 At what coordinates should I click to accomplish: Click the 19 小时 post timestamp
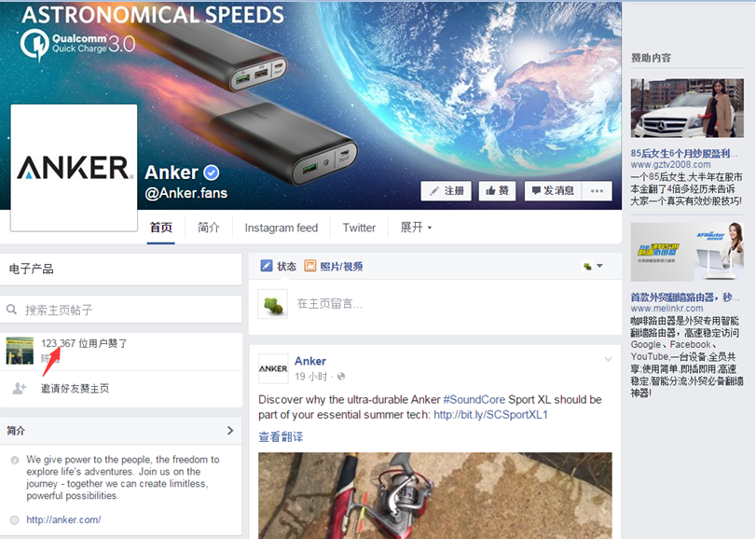[311, 377]
